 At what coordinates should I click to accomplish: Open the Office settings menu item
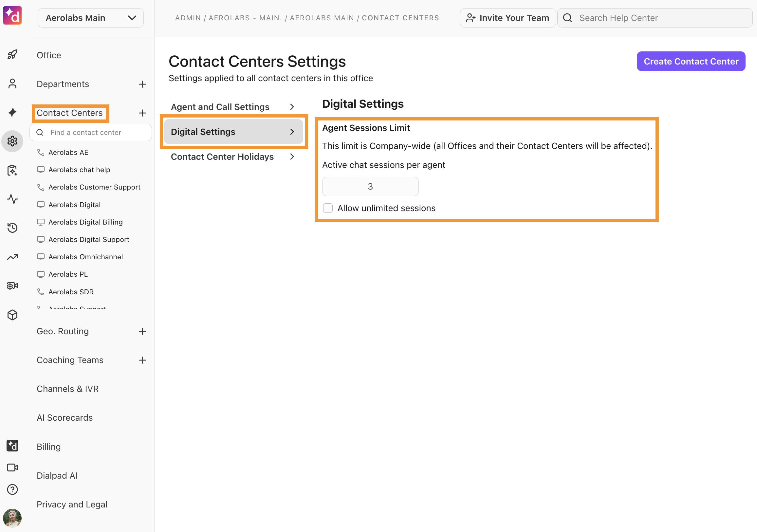49,55
